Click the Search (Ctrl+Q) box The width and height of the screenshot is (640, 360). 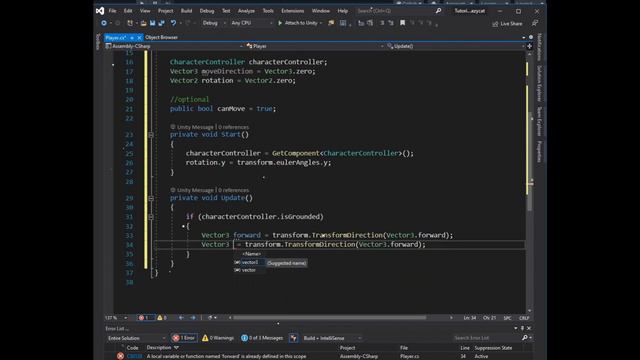tap(394, 11)
